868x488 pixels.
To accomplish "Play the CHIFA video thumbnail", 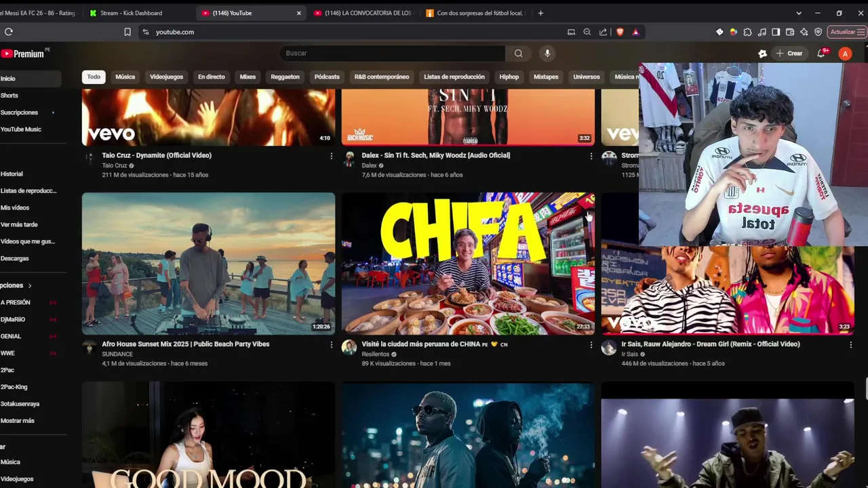I will point(468,264).
